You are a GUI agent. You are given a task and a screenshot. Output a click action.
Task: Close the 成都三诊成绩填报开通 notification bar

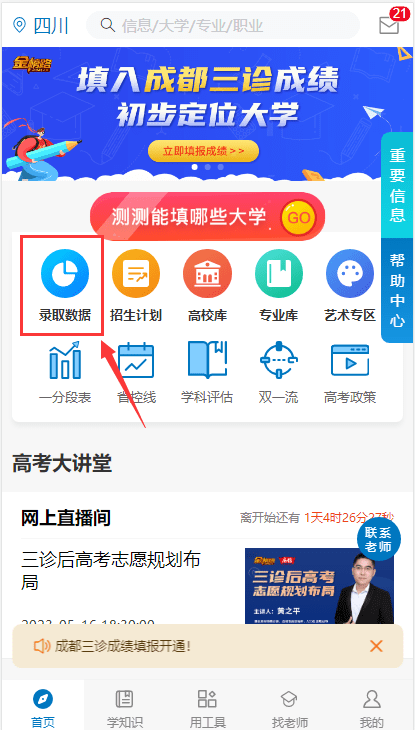pos(376,646)
